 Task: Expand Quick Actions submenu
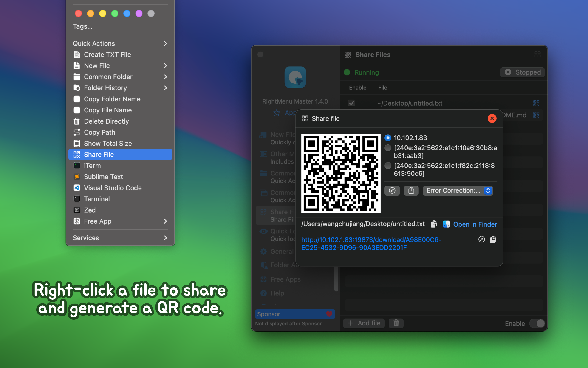(120, 43)
